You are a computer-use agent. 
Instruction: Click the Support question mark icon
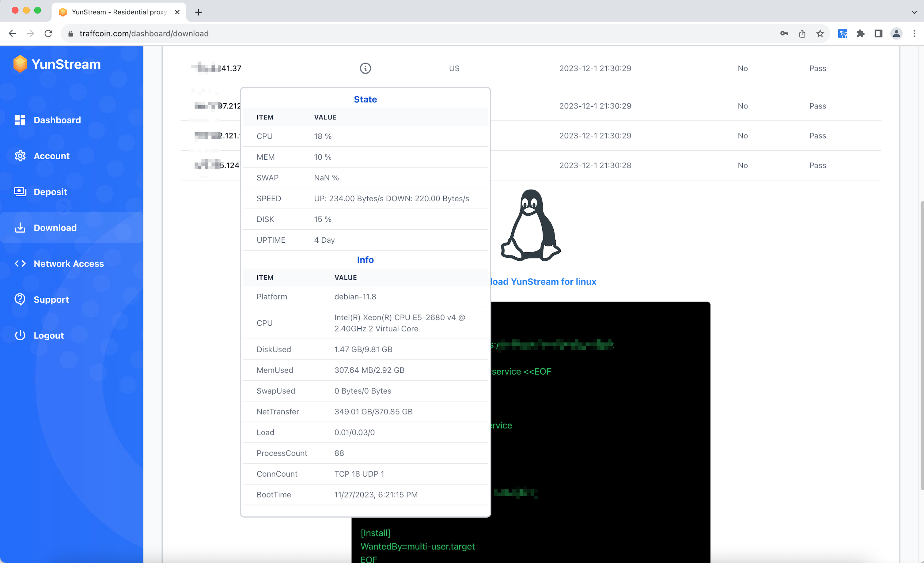click(x=20, y=300)
